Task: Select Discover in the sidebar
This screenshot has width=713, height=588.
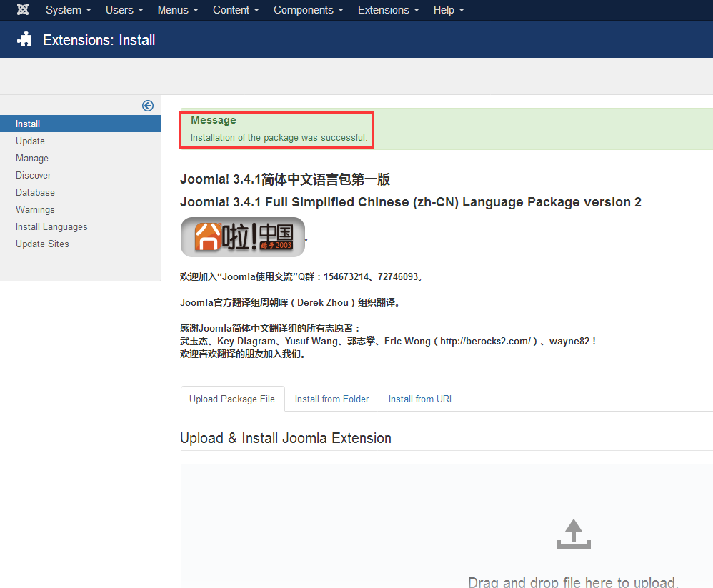Action: click(x=33, y=176)
